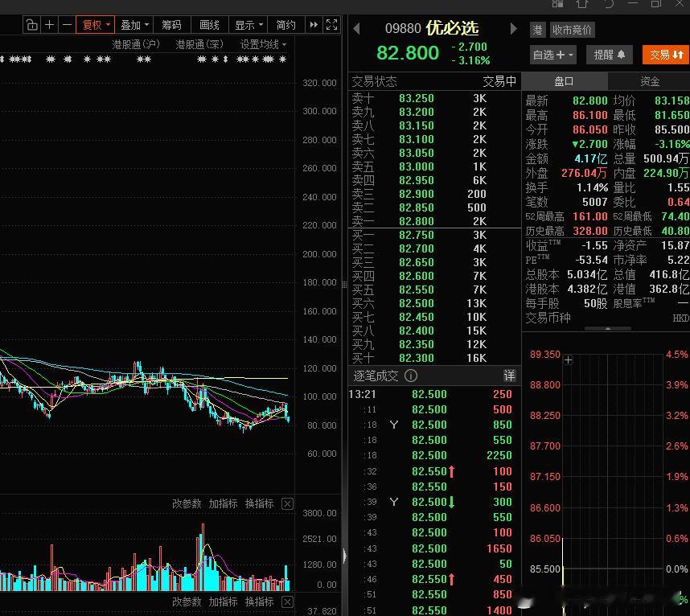Click the double-arrow more tools icon

click(x=314, y=25)
